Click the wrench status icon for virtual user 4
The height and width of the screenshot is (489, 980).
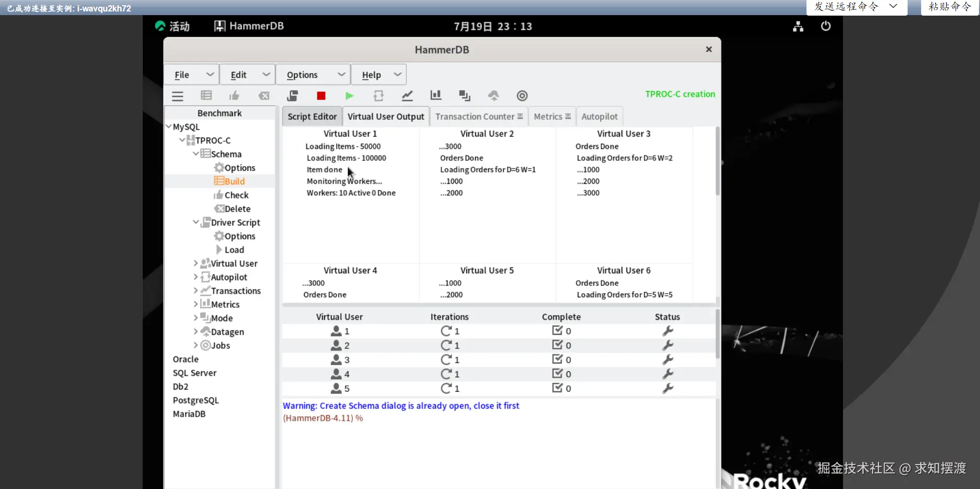[668, 374]
